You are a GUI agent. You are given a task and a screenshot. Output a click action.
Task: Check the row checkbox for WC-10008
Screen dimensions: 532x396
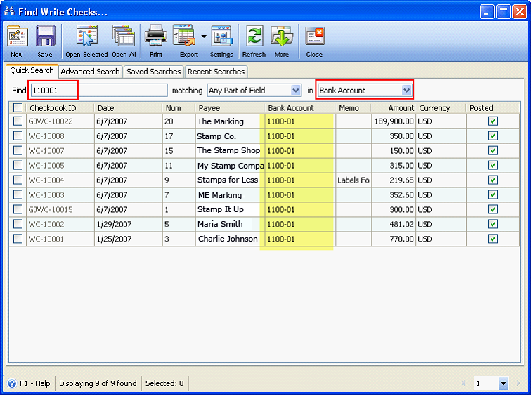[18, 136]
